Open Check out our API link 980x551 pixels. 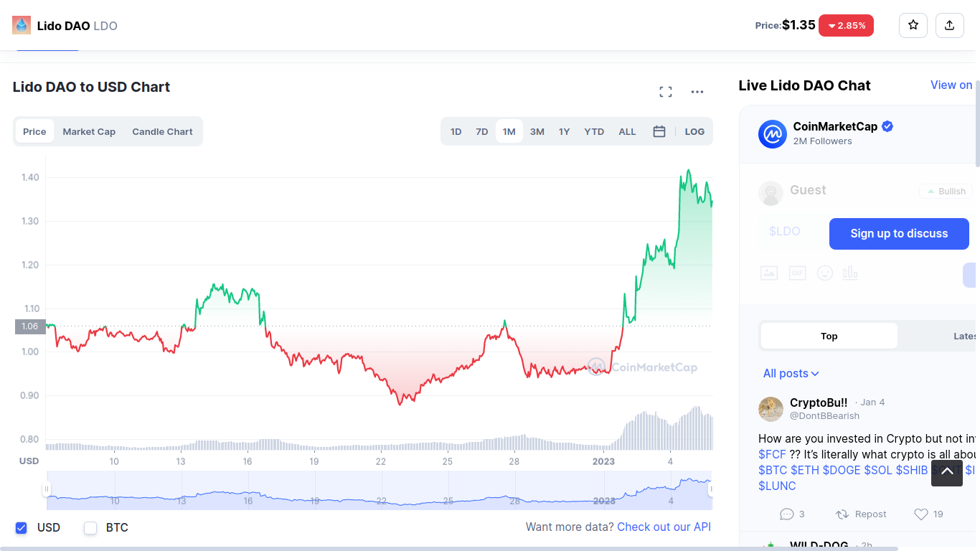pos(664,527)
